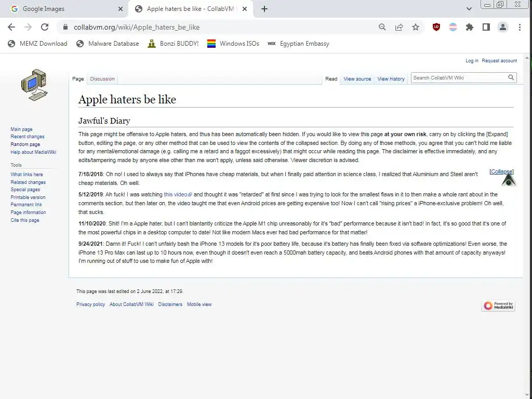Focus the Search CollabVM Wiki field
532x399 pixels.
[459, 78]
